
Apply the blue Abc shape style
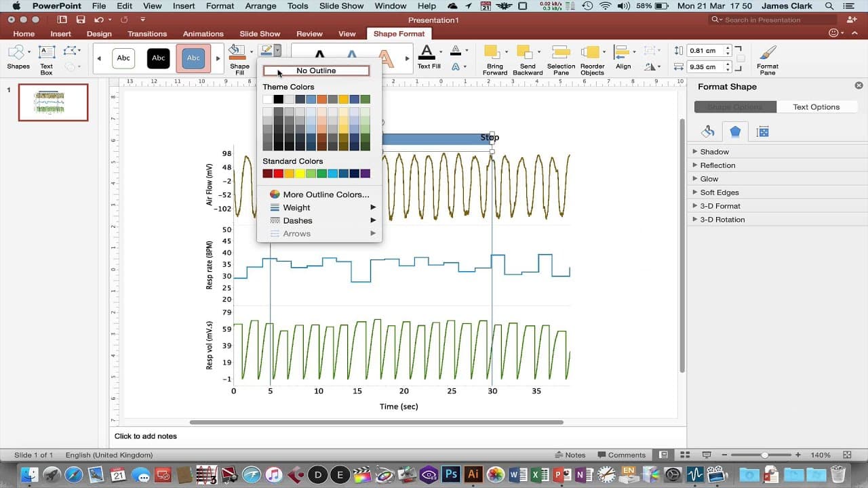click(x=194, y=58)
